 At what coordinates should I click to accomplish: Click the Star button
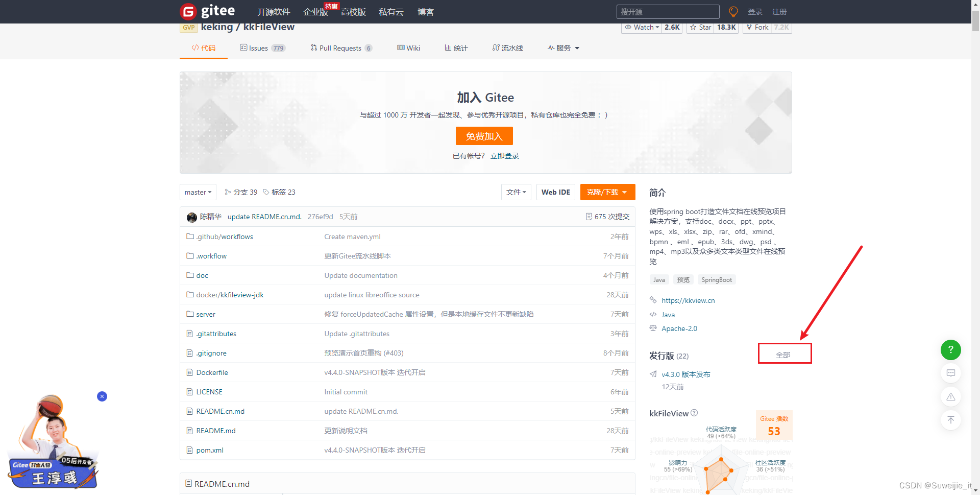[x=700, y=28]
